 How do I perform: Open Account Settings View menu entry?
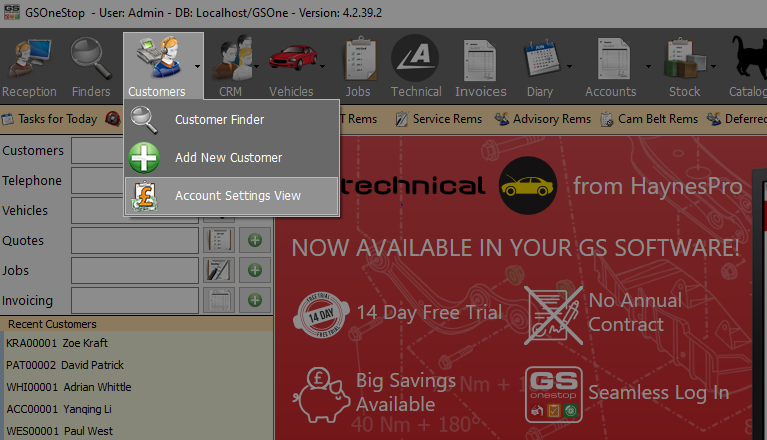pos(232,196)
